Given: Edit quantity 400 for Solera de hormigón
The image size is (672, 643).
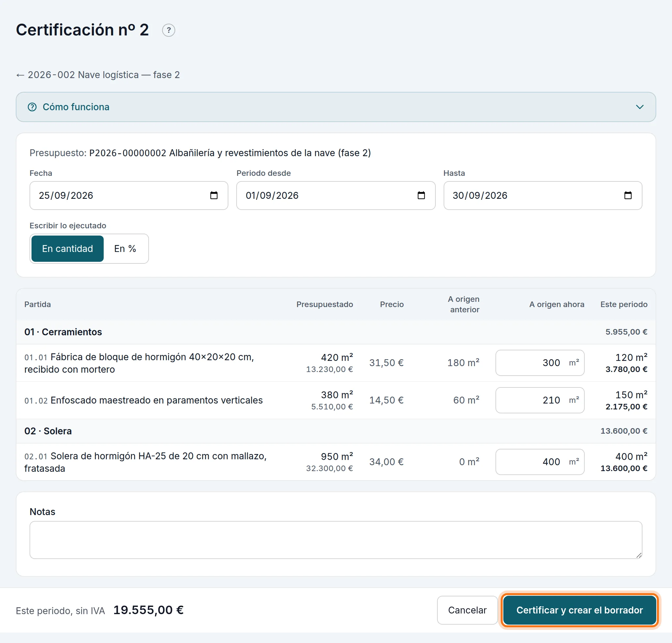Looking at the screenshot, I should coord(540,462).
